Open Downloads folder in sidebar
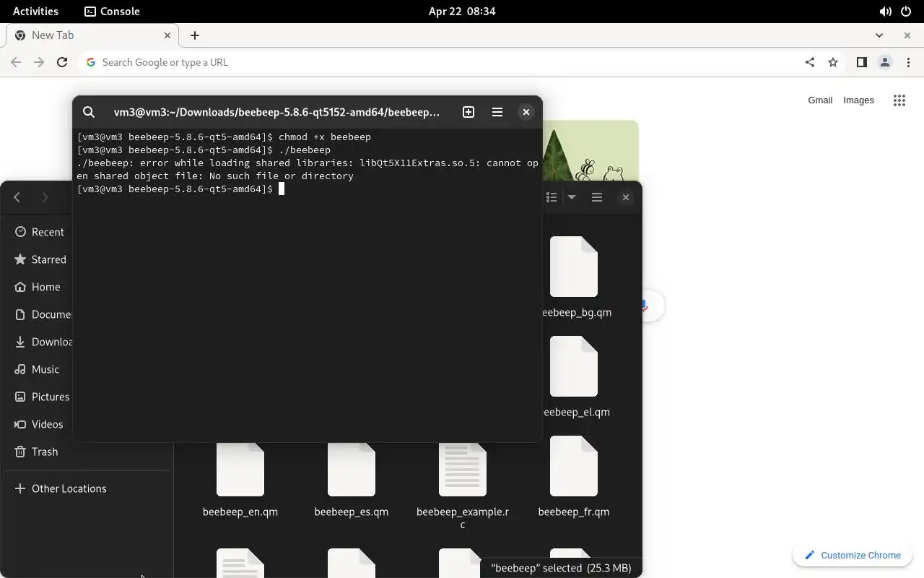 point(39,342)
